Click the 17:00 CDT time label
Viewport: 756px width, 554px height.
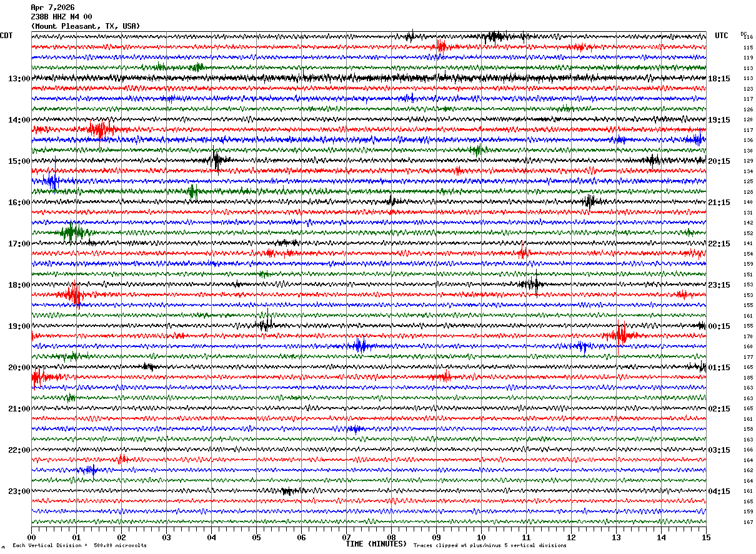(19, 244)
